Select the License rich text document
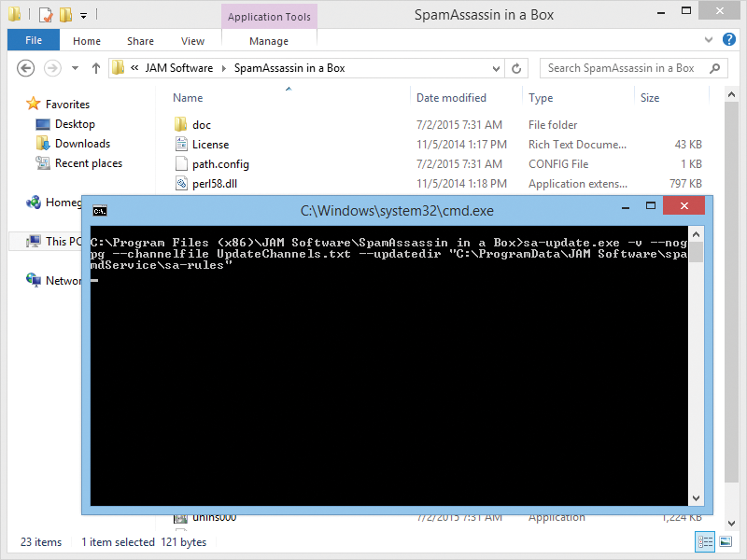 tap(206, 144)
